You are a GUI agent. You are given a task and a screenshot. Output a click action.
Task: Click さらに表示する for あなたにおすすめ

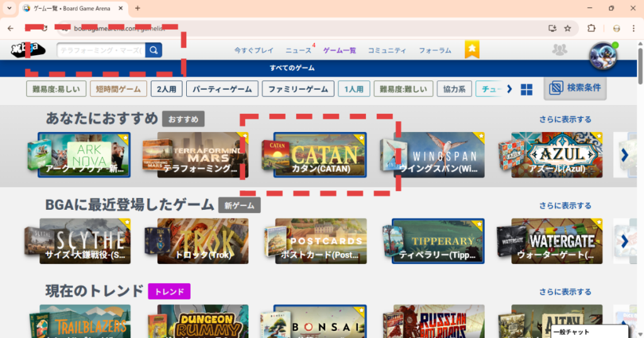coord(565,119)
